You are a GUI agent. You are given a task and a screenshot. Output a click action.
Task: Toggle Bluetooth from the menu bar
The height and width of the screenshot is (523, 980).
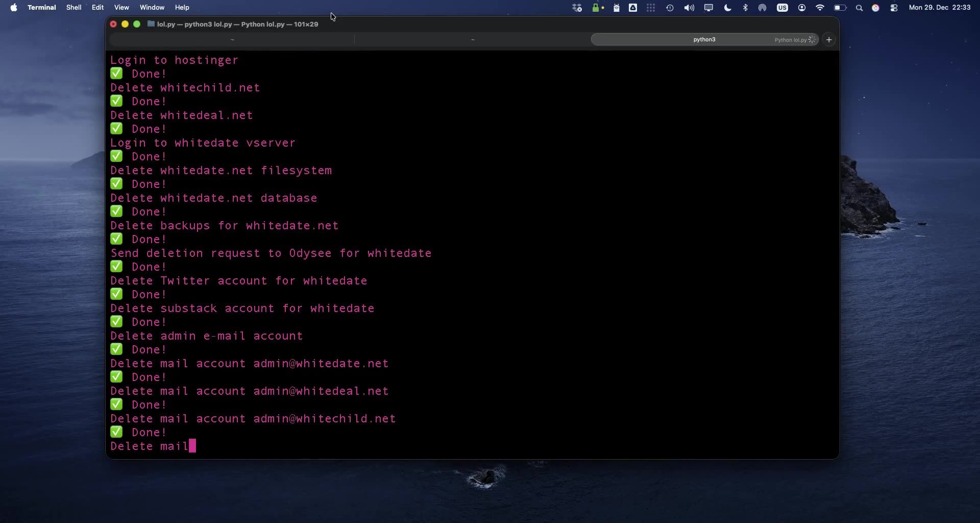tap(745, 8)
